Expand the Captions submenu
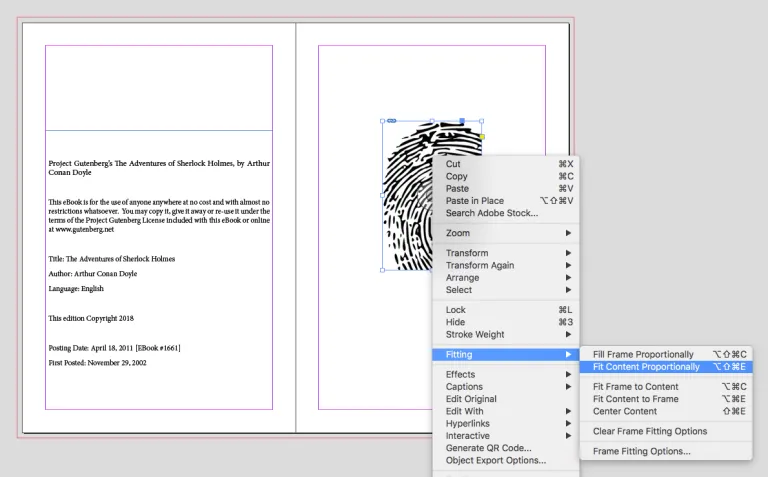The image size is (768, 477). click(505, 387)
